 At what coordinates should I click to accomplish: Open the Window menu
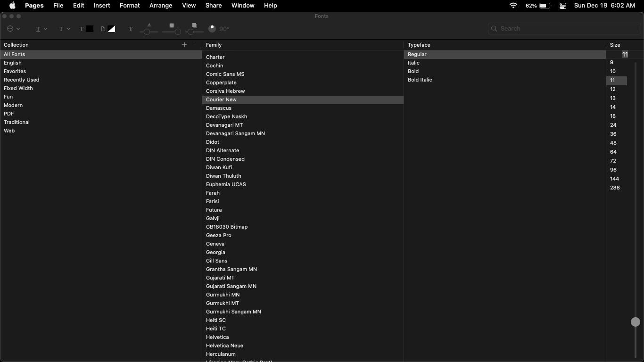point(243,6)
